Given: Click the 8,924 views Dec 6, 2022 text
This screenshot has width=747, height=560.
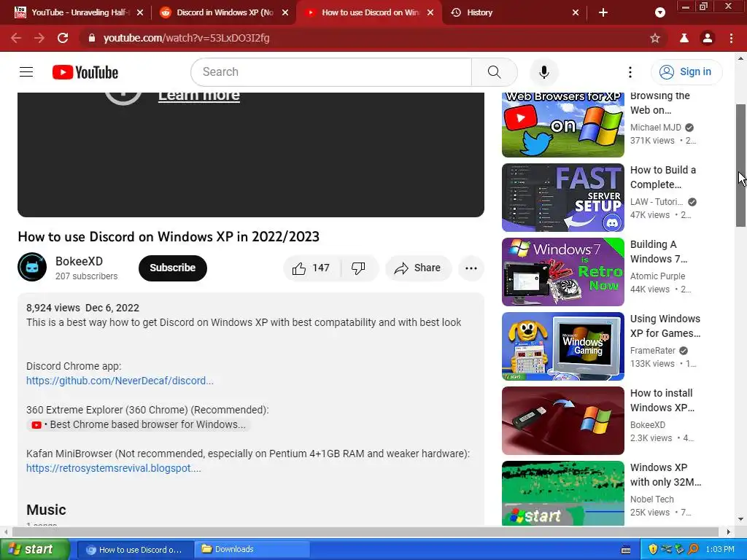Looking at the screenshot, I should point(83,308).
